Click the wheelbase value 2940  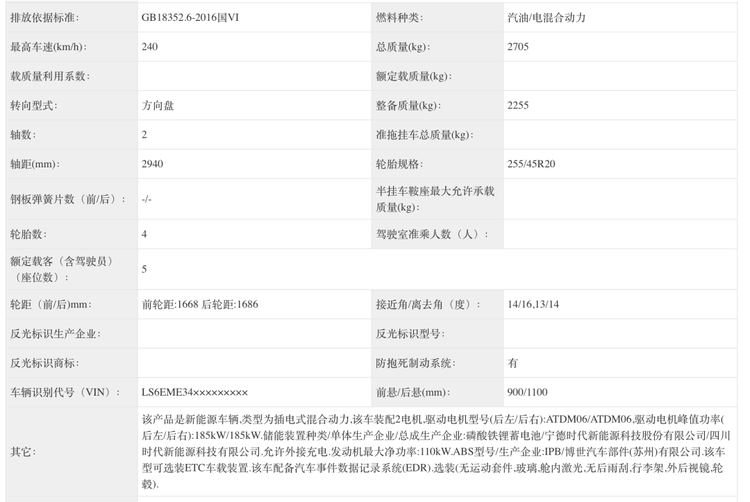tap(154, 162)
